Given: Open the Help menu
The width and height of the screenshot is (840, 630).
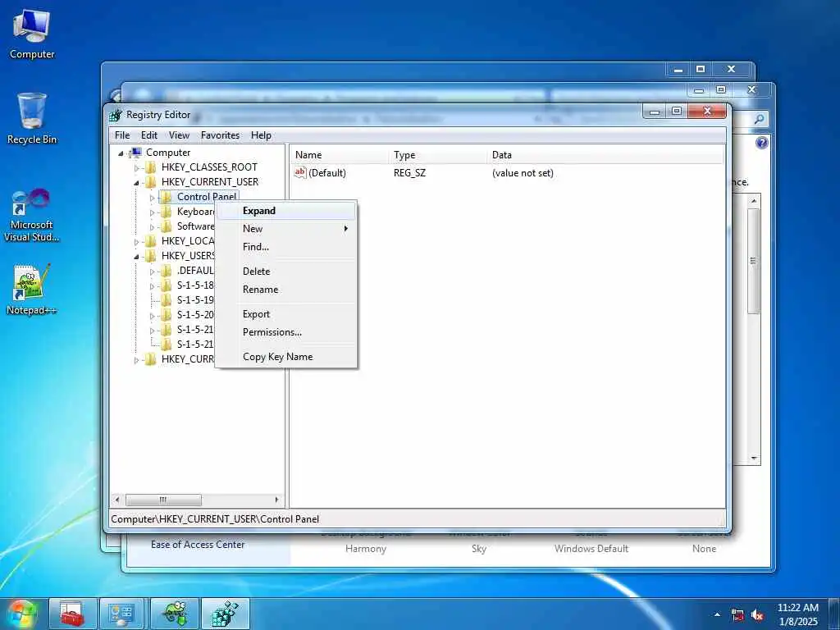Looking at the screenshot, I should coord(261,135).
